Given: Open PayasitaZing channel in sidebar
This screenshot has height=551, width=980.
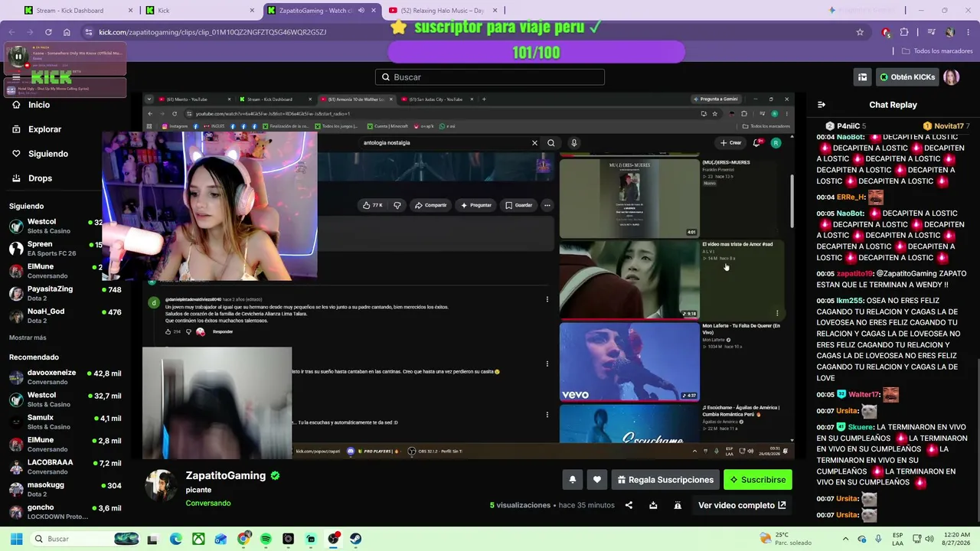Looking at the screenshot, I should [x=64, y=293].
